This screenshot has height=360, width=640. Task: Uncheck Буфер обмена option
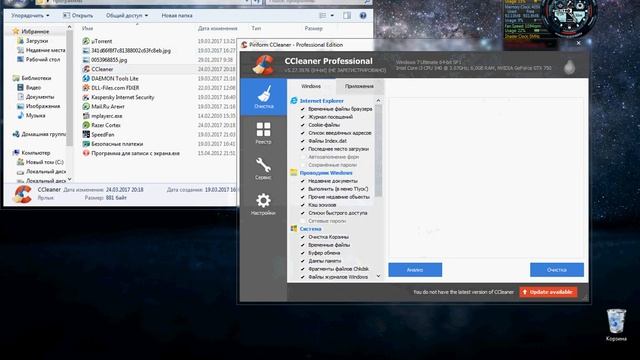pyautogui.click(x=302, y=253)
